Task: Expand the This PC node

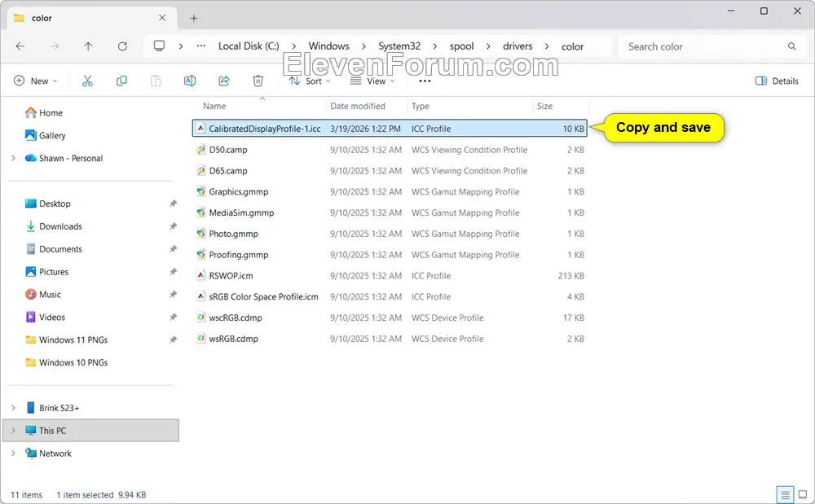Action: pos(13,431)
